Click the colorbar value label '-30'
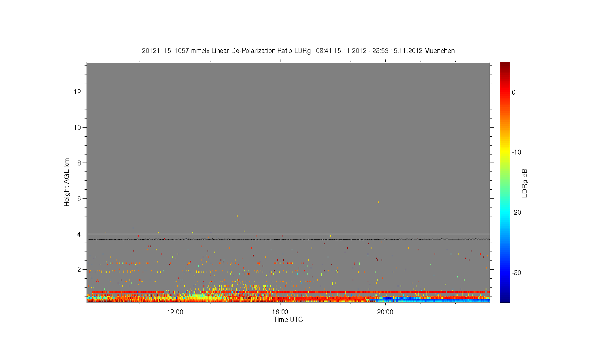Viewport: 607px width, 364px height. (x=516, y=273)
